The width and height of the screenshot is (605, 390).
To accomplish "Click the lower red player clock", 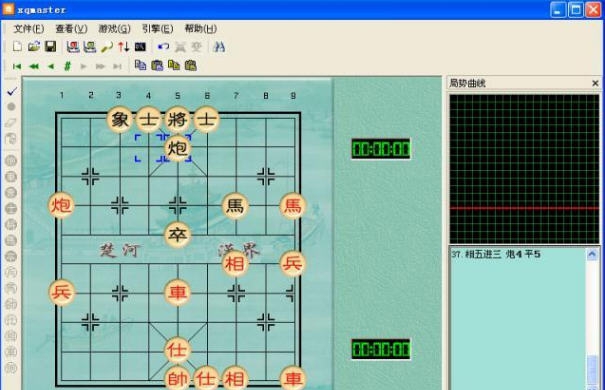I will pos(381,349).
